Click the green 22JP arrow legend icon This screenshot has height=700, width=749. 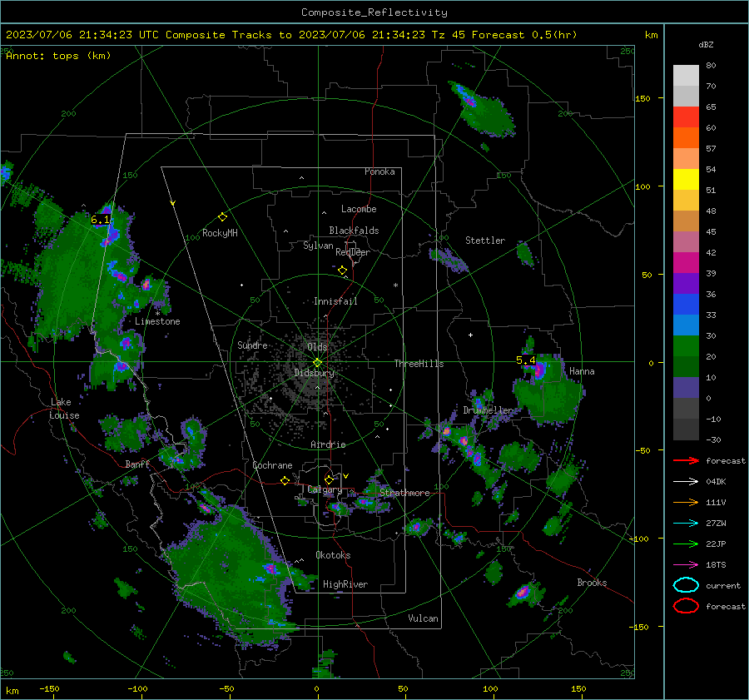686,544
